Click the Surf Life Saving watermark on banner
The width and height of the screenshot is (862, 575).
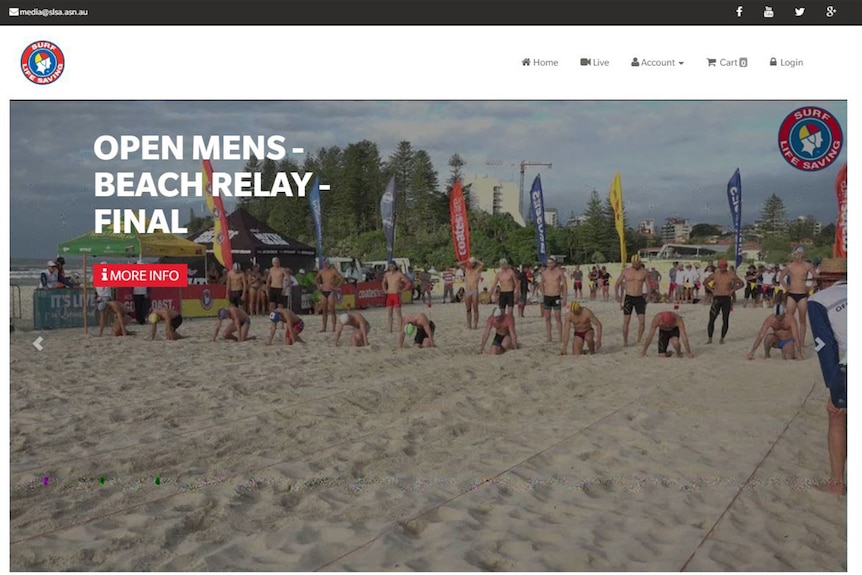coord(810,138)
